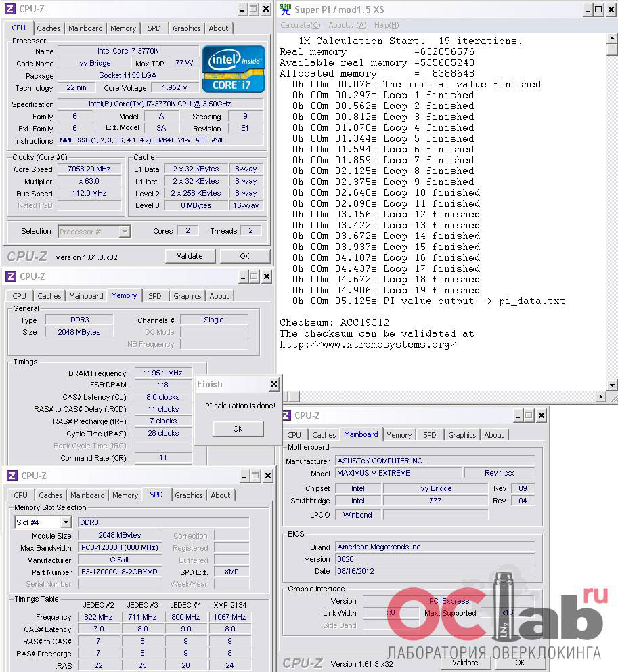Open About menu in Super PI

tap(347, 25)
